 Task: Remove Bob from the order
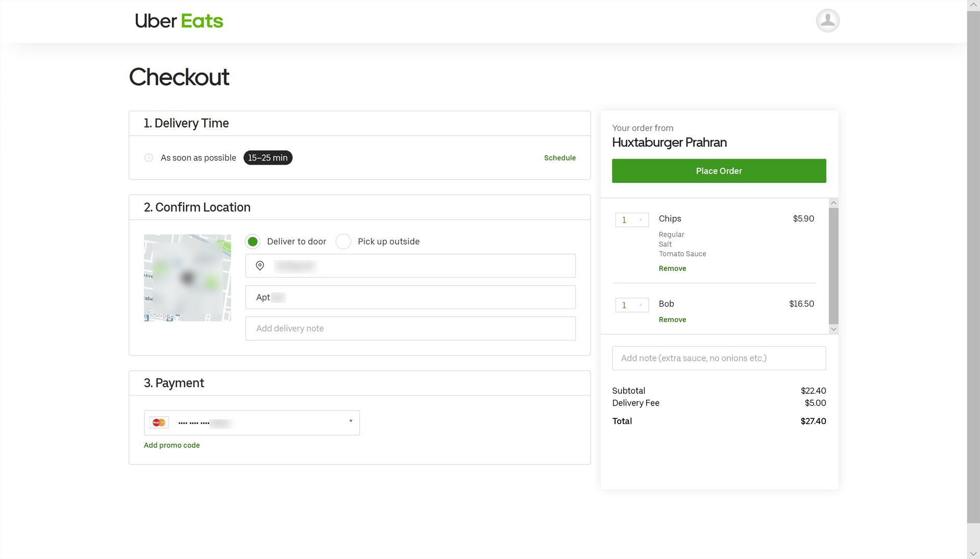click(672, 319)
